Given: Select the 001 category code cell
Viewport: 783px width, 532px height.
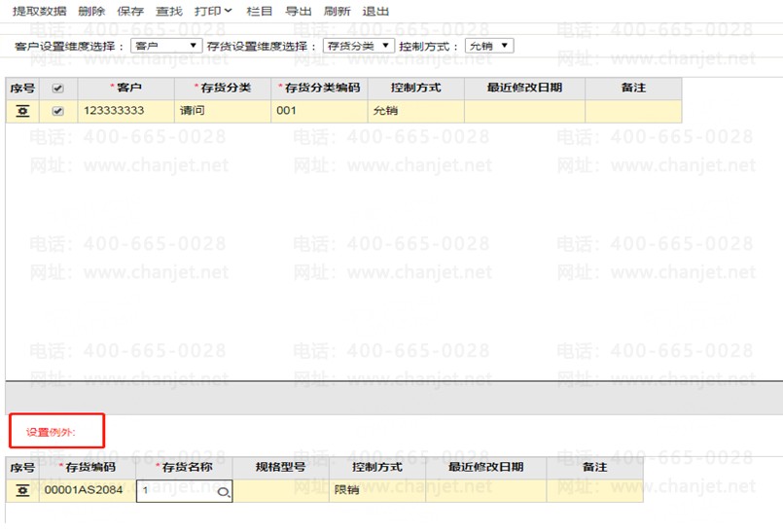Looking at the screenshot, I should coord(319,111).
